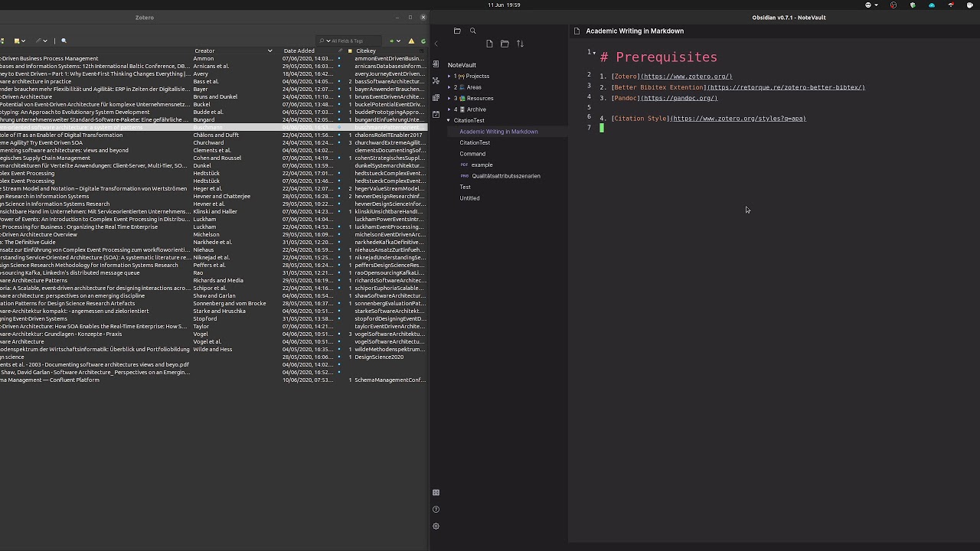The image size is (980, 551).
Task: Open the Command note in file explorer
Action: pos(472,154)
